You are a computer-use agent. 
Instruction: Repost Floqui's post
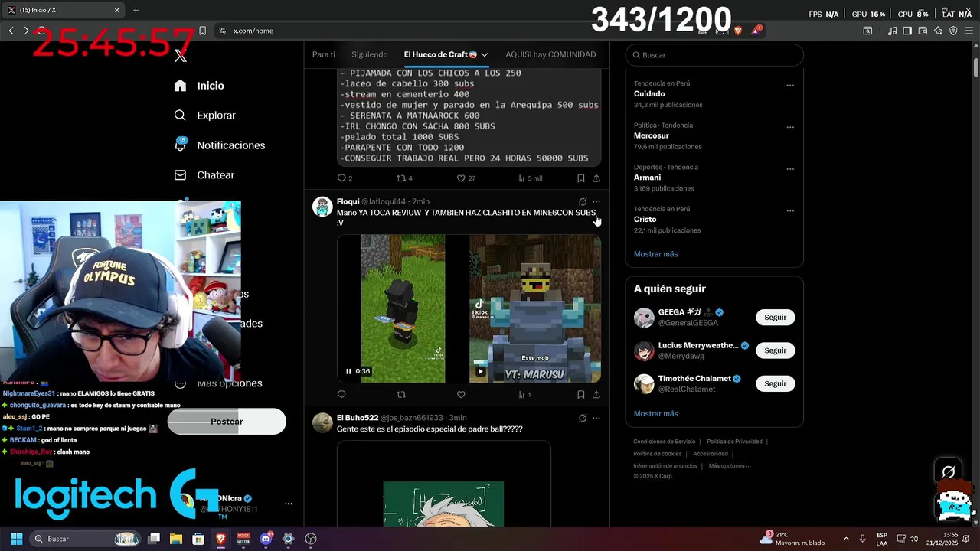coord(401,395)
